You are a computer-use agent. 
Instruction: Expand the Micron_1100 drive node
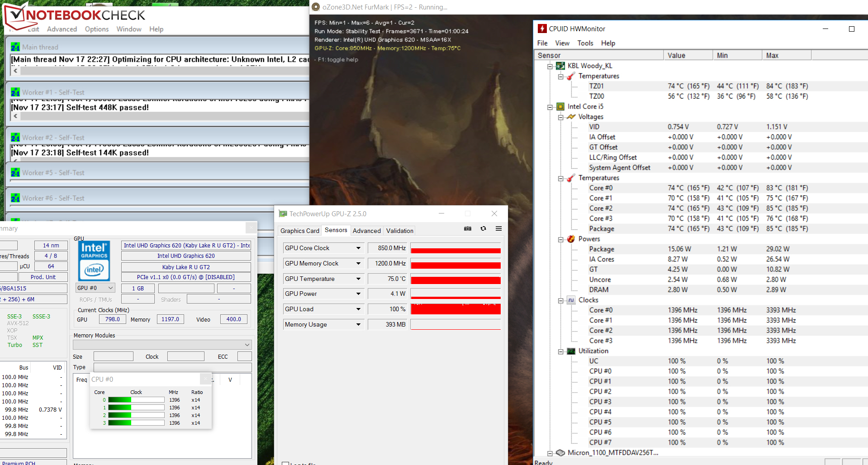pos(550,453)
